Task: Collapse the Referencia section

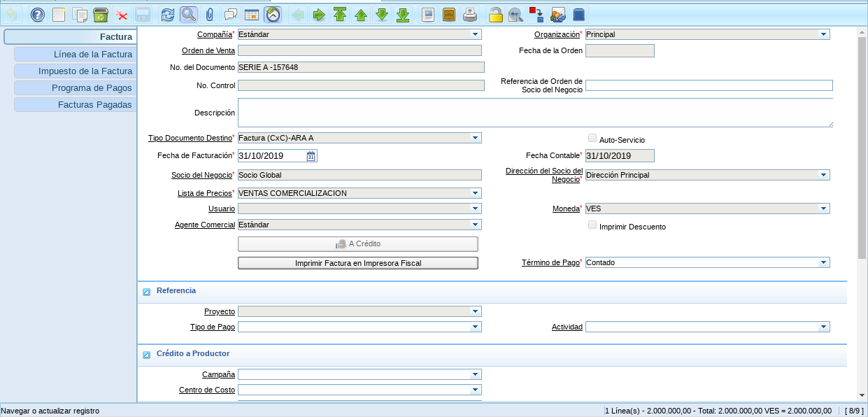Action: point(147,292)
